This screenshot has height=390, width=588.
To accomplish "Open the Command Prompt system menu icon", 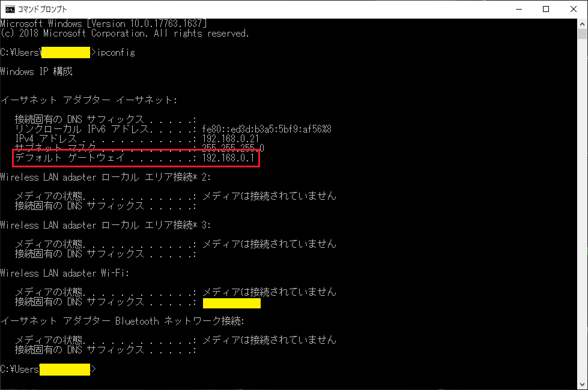I will click(10, 9).
